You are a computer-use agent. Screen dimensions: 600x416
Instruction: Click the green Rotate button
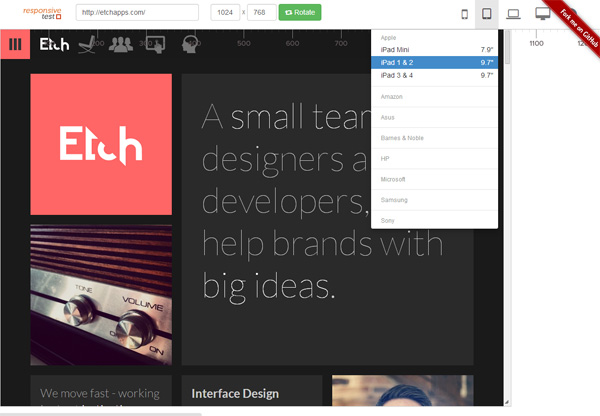[x=300, y=12]
